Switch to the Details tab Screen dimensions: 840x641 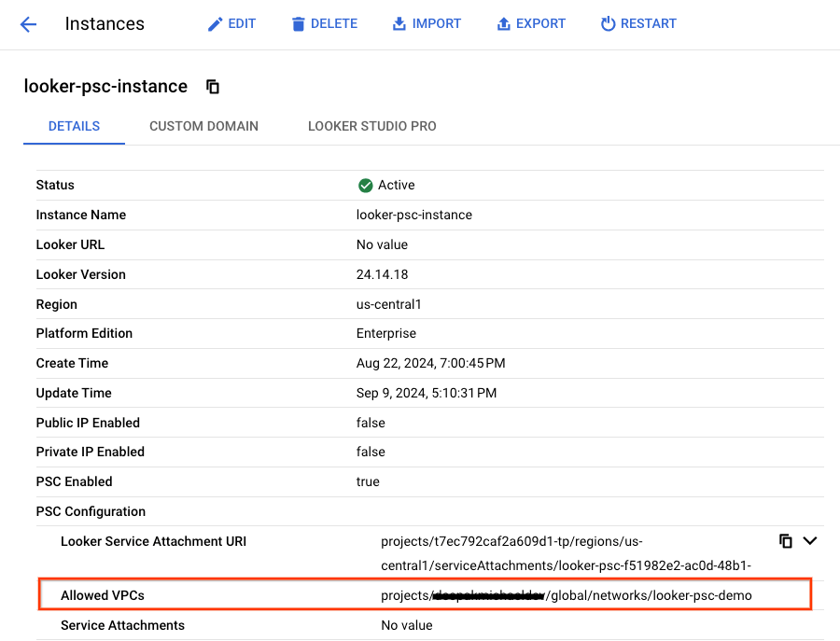tap(74, 126)
